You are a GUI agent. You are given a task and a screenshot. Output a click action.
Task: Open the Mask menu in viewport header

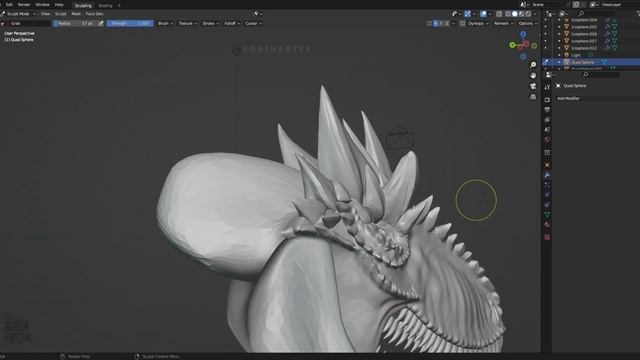pyautogui.click(x=76, y=13)
